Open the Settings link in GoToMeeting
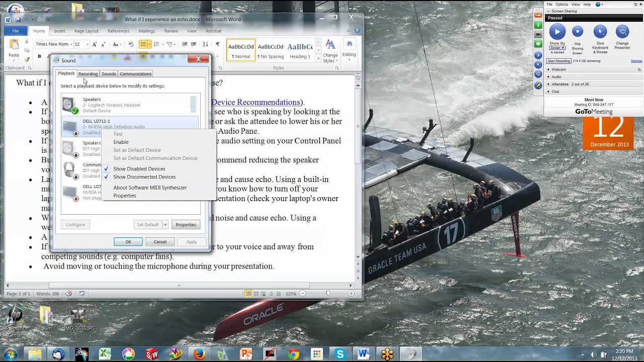Image resolution: width=644 pixels, height=362 pixels. [636, 61]
